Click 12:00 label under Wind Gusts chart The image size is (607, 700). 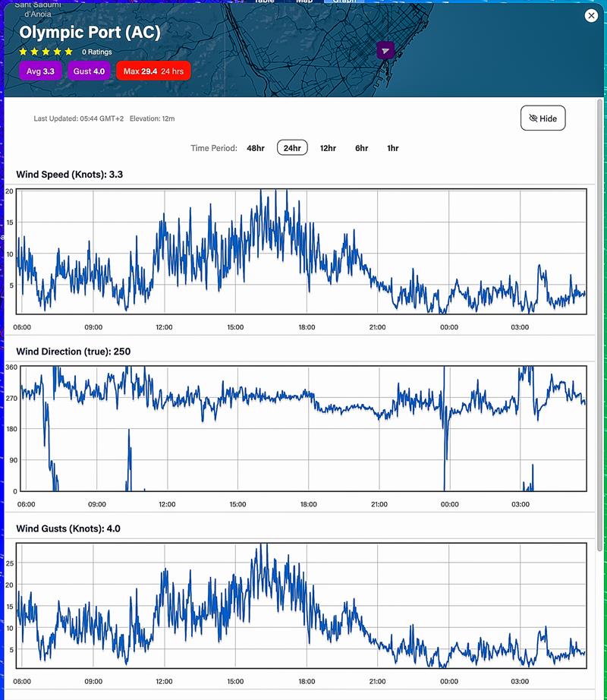tap(164, 682)
